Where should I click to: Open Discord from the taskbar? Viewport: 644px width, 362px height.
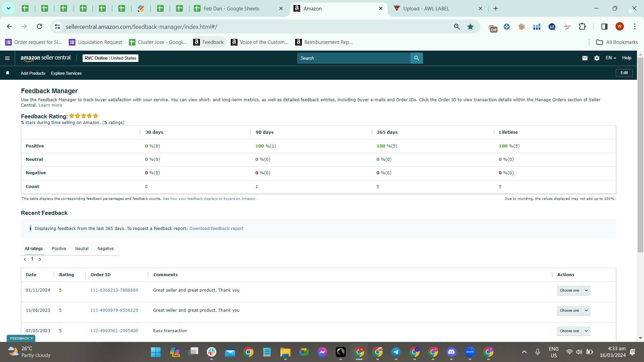point(451,352)
